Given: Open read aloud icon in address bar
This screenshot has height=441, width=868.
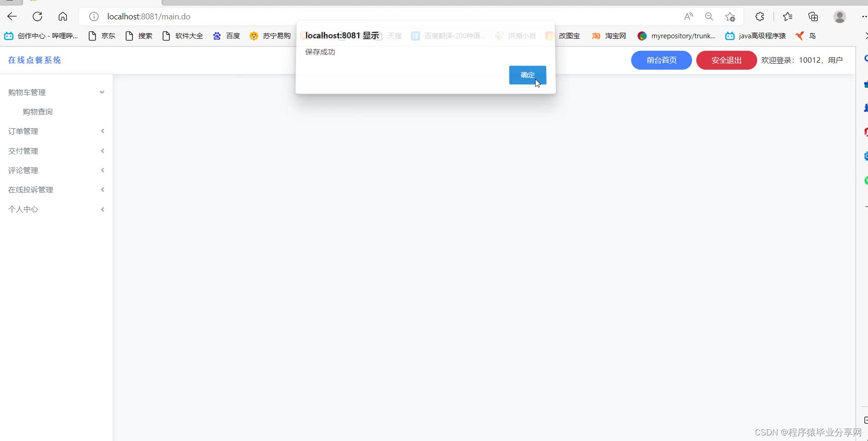Looking at the screenshot, I should pyautogui.click(x=688, y=17).
